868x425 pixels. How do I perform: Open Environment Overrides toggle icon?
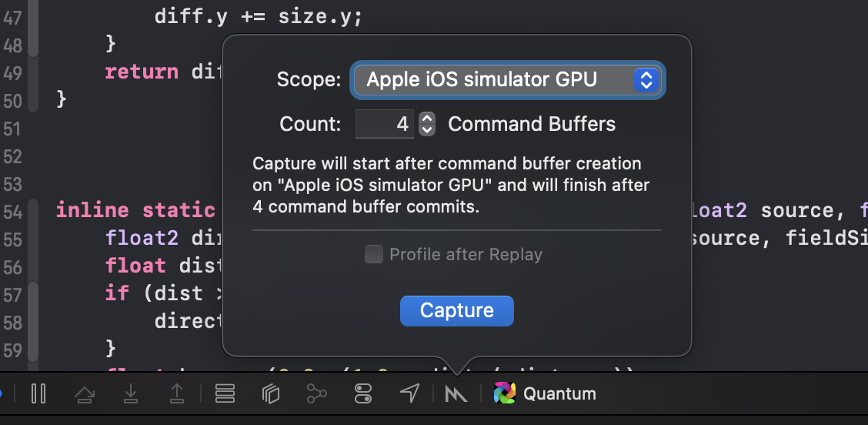click(363, 394)
